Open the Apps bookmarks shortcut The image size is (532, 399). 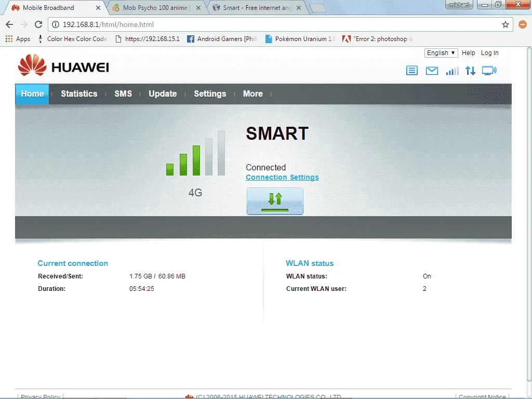click(x=18, y=39)
